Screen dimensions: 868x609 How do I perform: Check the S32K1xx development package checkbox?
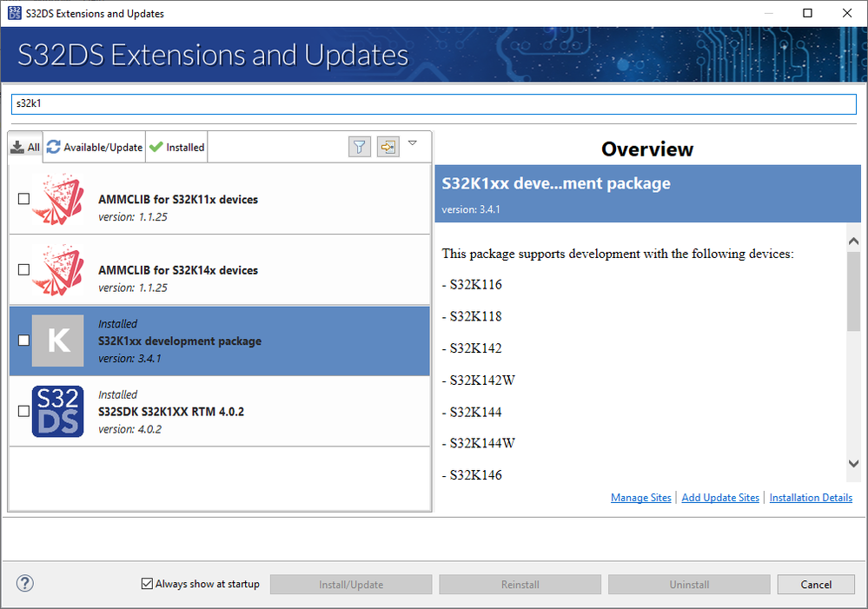click(23, 340)
